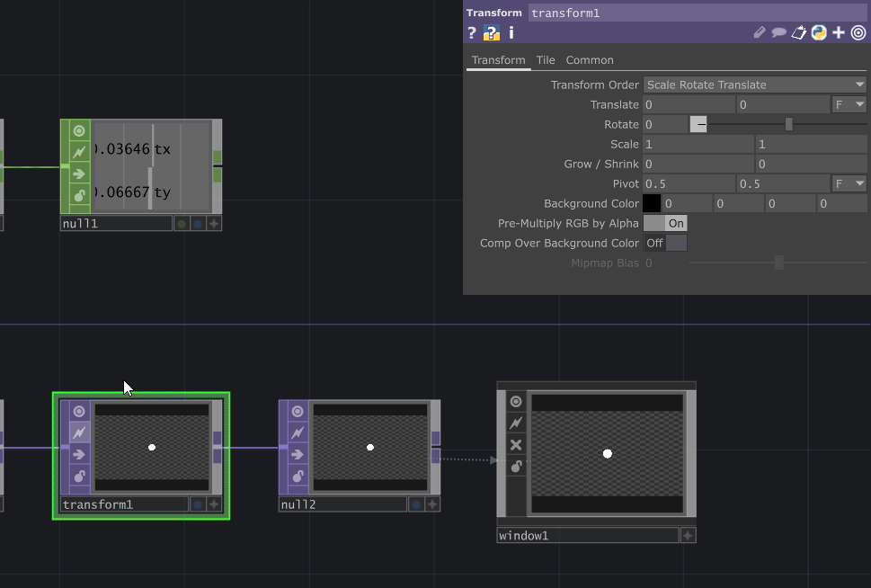The image size is (871, 588).
Task: Click the comment speech-bubble icon
Action: (x=778, y=32)
